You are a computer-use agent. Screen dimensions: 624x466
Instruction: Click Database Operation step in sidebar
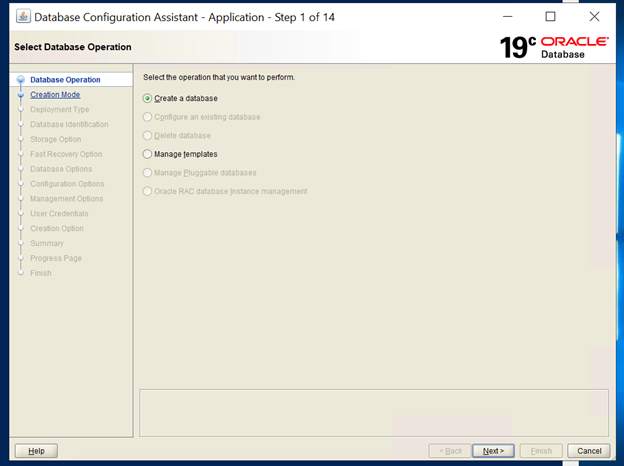tap(65, 80)
